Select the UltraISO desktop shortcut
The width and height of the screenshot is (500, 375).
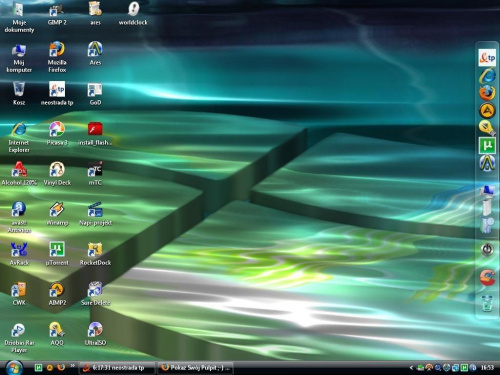[95, 334]
